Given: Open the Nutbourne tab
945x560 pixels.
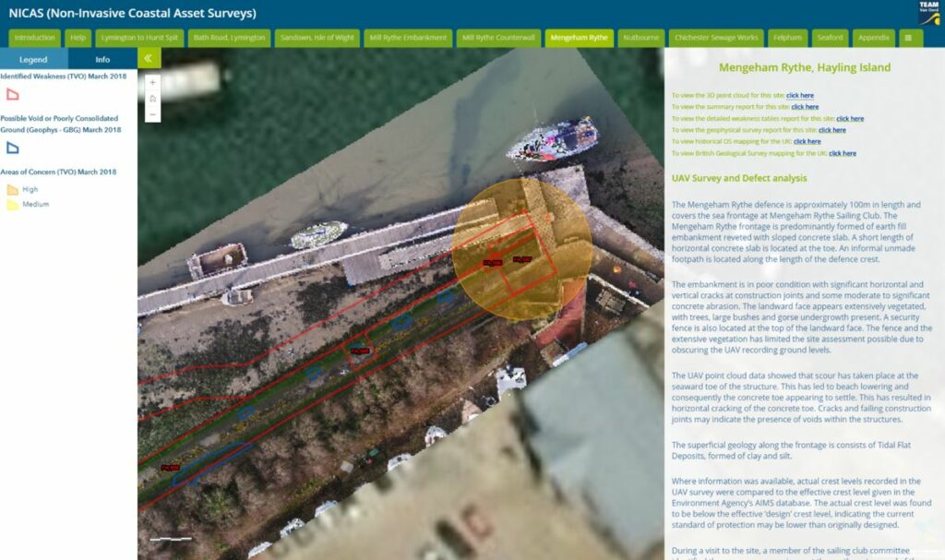Looking at the screenshot, I should 641,38.
